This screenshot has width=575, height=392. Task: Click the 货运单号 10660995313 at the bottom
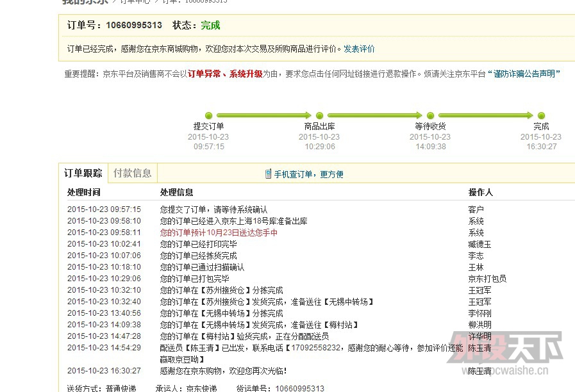pyautogui.click(x=299, y=388)
